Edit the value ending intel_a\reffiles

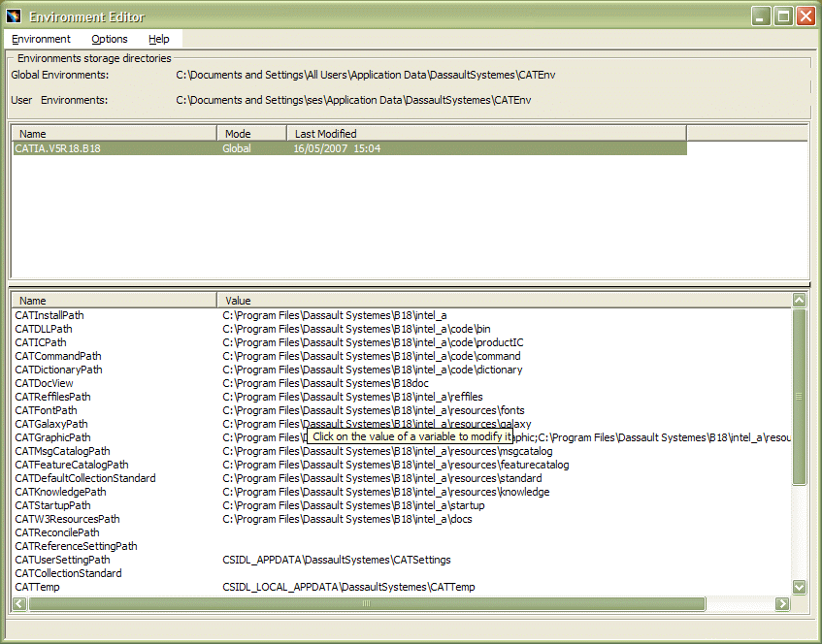tap(353, 397)
